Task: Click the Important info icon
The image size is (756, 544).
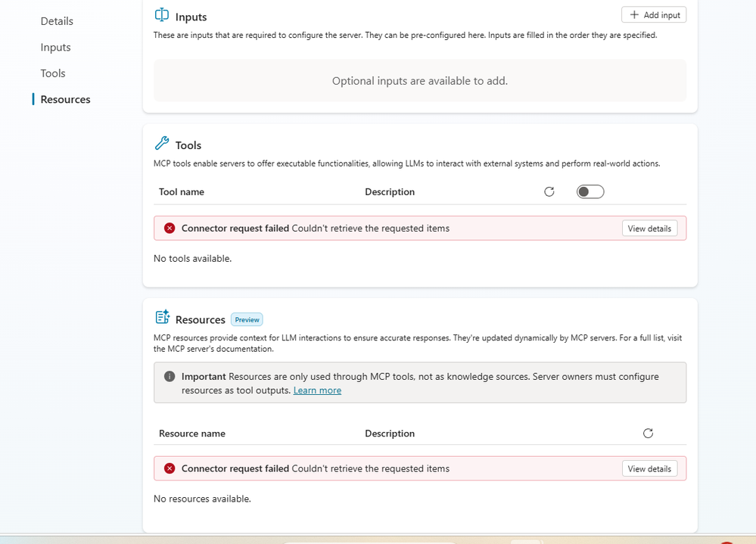Action: (x=170, y=376)
